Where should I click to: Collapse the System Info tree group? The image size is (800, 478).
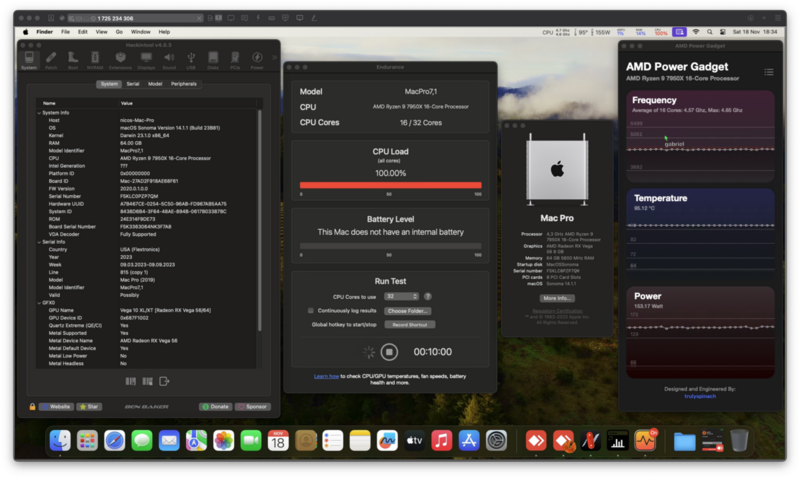click(x=36, y=113)
